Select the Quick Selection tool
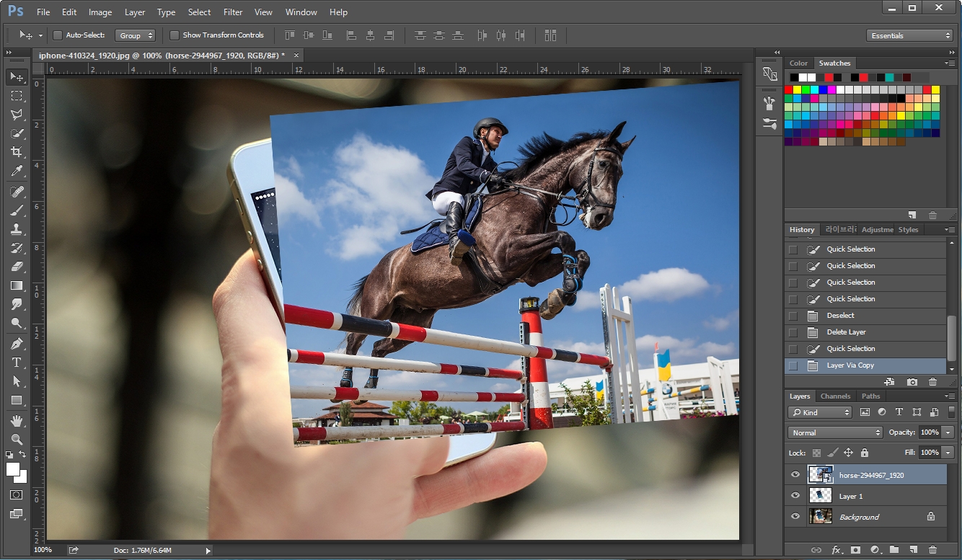This screenshot has height=560, width=962. 17,133
